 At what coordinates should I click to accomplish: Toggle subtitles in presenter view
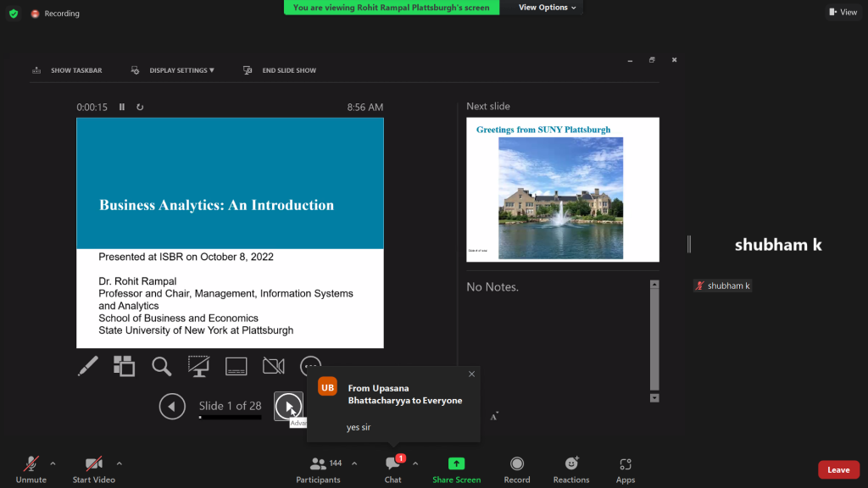(x=236, y=366)
